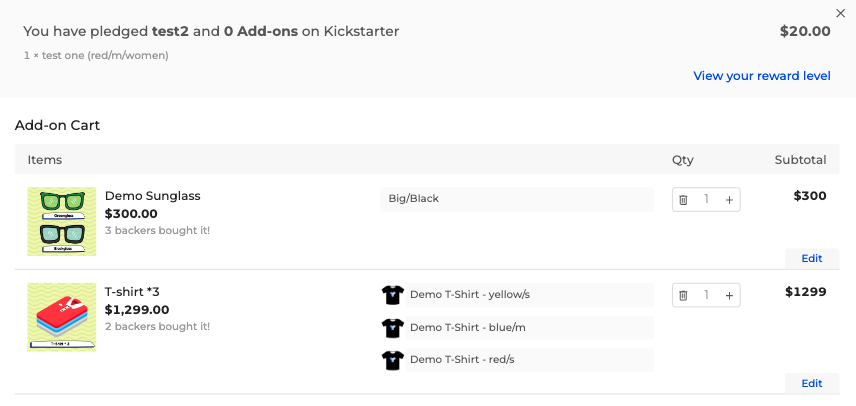The height and width of the screenshot is (406, 856).
Task: Click the trash icon for Demo Sunglass
Action: (x=684, y=200)
